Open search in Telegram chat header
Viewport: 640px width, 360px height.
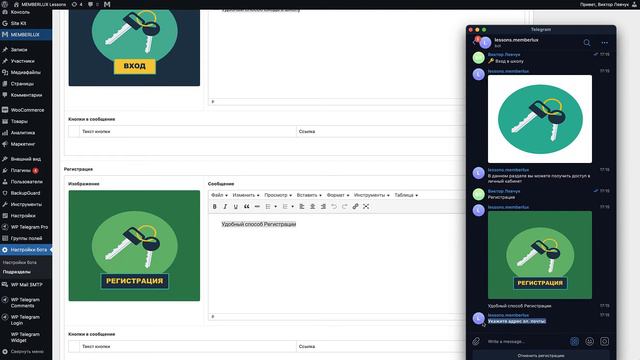[x=587, y=42]
